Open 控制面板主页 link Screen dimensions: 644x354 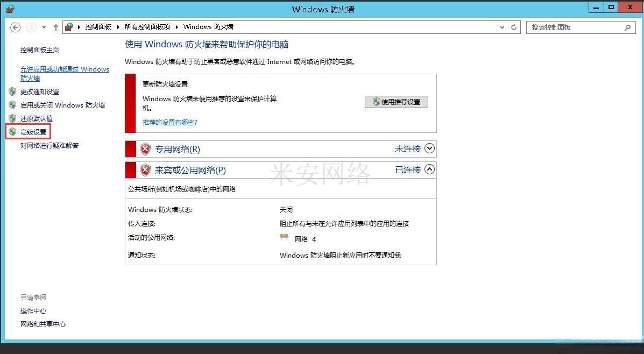coord(40,49)
